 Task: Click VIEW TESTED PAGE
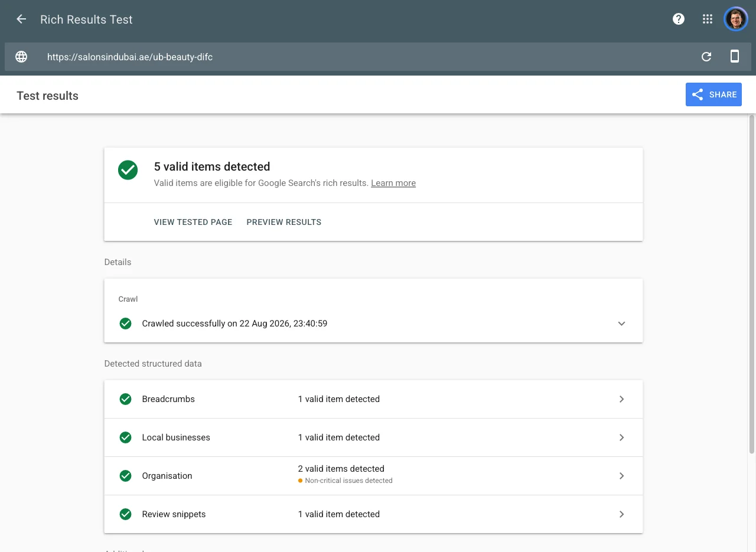click(193, 222)
